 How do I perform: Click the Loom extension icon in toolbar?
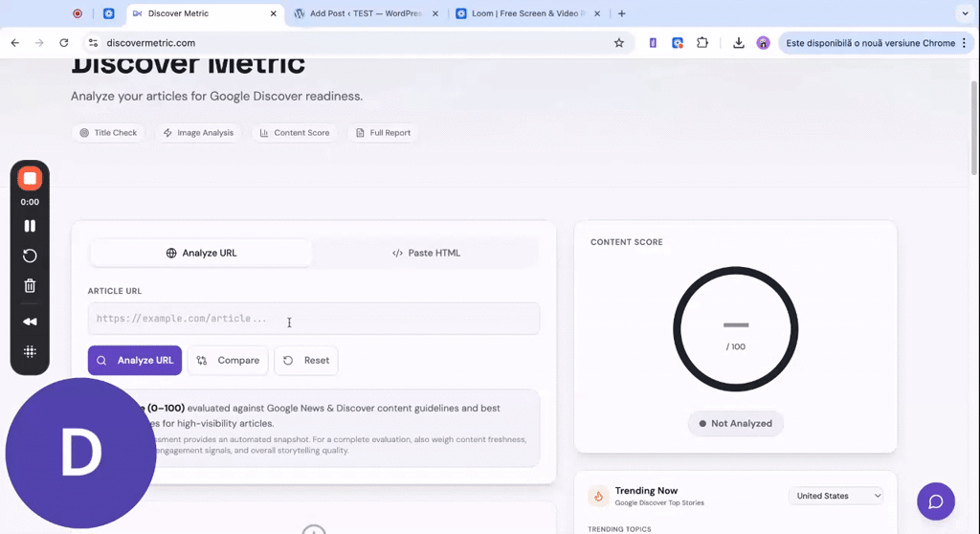pos(678,42)
